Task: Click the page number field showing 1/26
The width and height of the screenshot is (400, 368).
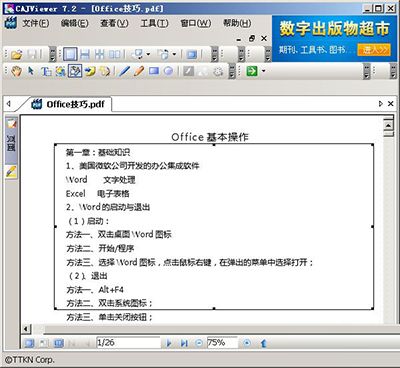Action: tap(128, 342)
